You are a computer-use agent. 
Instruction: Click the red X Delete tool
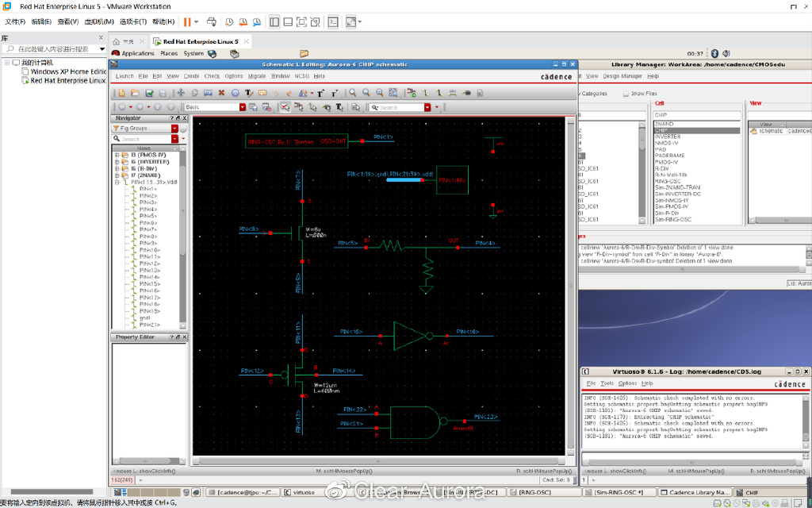click(221, 93)
